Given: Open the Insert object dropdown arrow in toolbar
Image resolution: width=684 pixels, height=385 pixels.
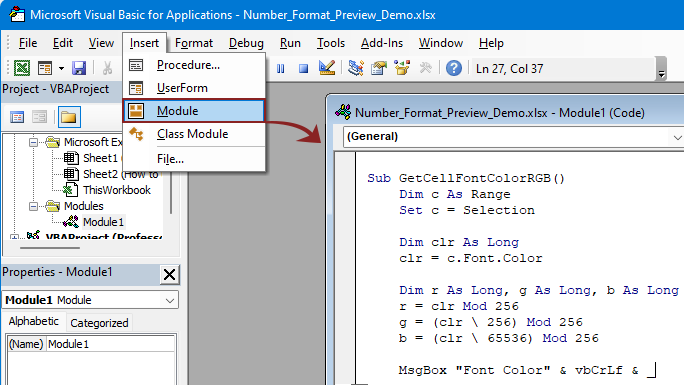Looking at the screenshot, I should point(61,68).
